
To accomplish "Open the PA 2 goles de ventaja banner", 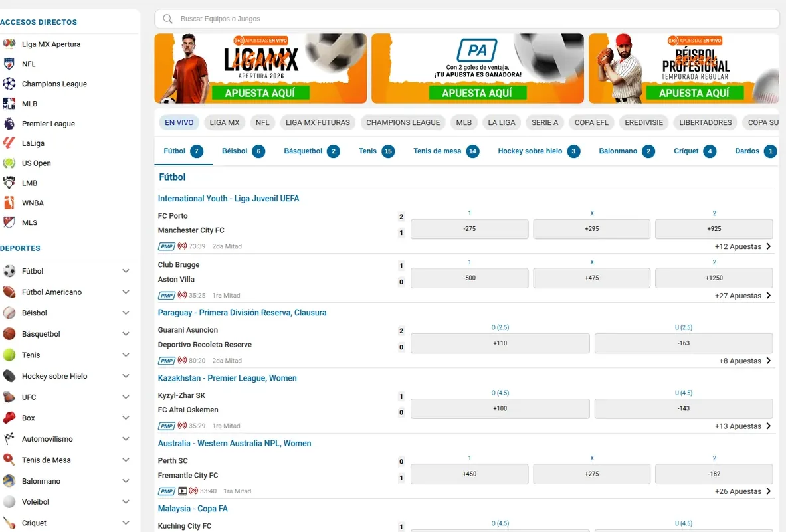I will (x=477, y=68).
